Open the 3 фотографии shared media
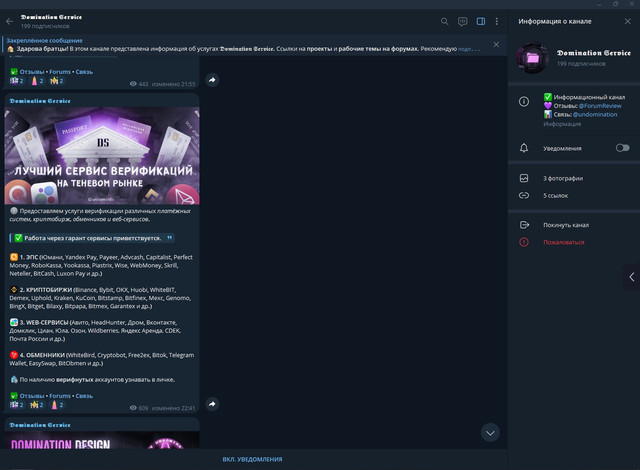The image size is (640, 470). tap(564, 178)
